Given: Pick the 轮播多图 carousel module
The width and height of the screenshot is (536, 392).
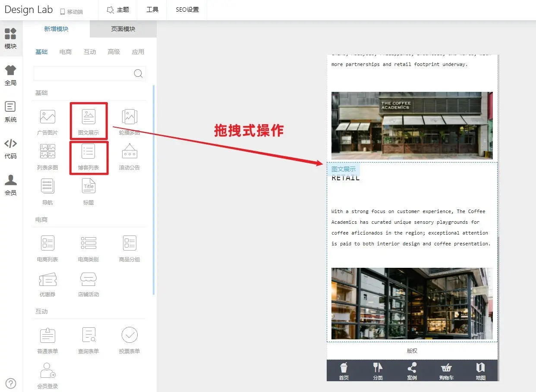Looking at the screenshot, I should 129,117.
